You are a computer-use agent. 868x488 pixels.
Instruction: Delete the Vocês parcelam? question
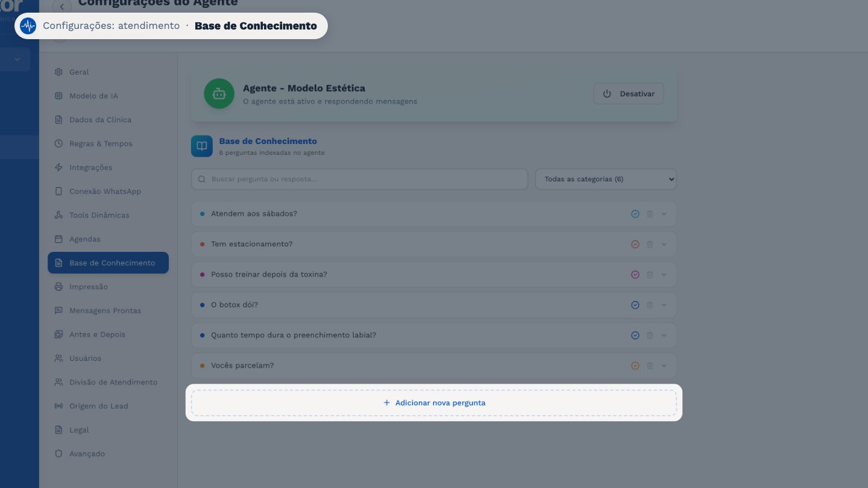(x=650, y=366)
